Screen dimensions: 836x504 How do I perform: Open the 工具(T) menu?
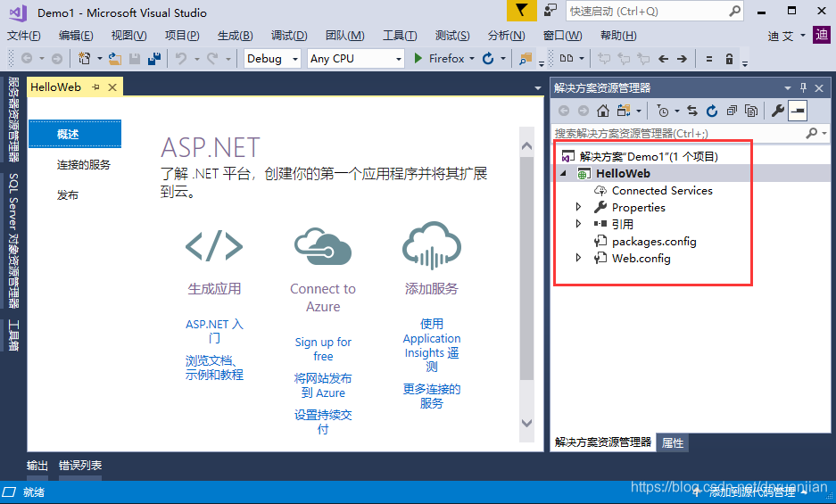click(x=400, y=36)
